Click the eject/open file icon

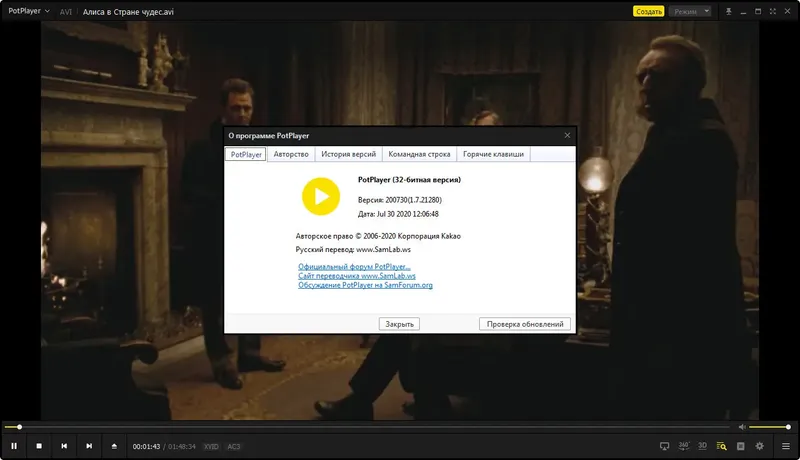pyautogui.click(x=114, y=446)
